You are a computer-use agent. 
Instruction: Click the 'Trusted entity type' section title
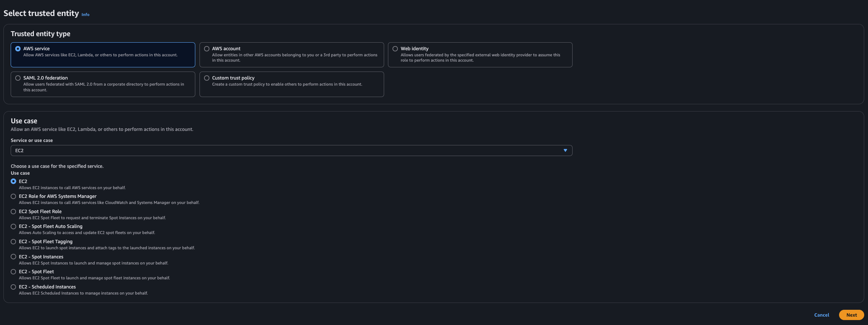[x=40, y=34]
